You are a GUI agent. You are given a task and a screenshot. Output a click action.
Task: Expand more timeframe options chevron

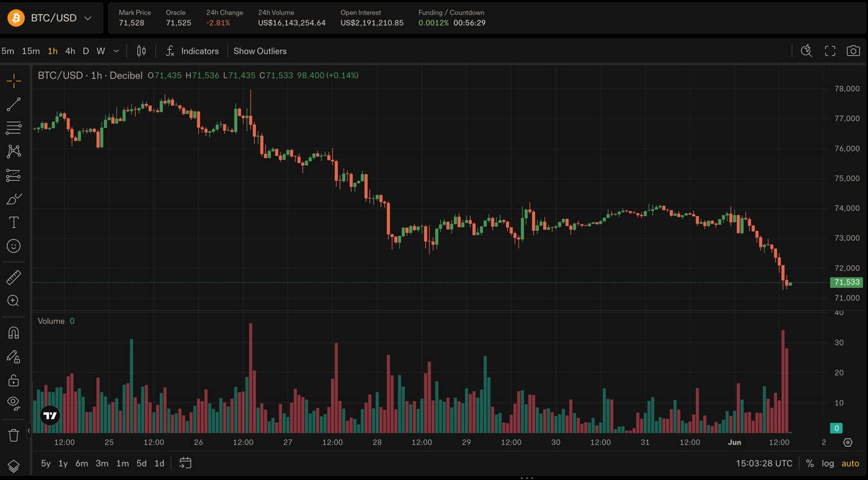(116, 51)
